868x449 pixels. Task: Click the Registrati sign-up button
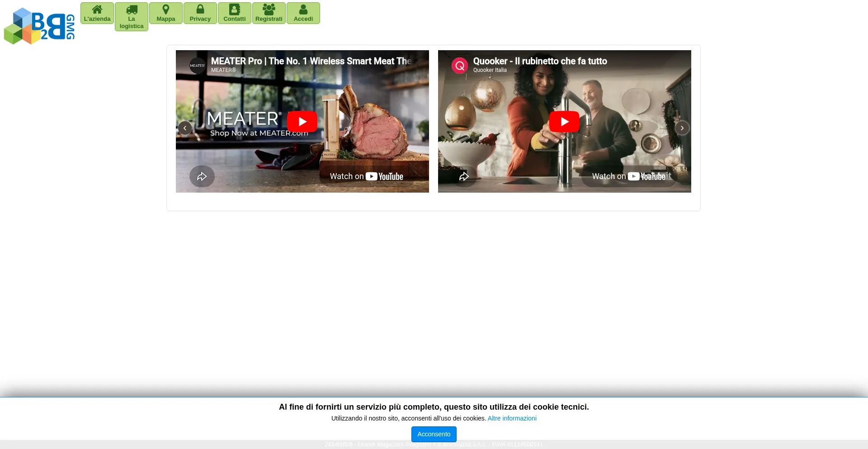tap(269, 13)
